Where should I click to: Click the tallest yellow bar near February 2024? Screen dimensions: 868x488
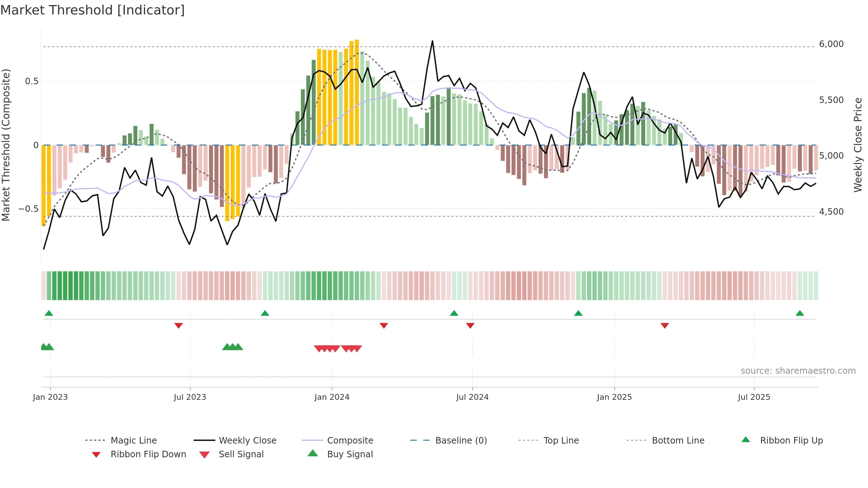pos(357,92)
